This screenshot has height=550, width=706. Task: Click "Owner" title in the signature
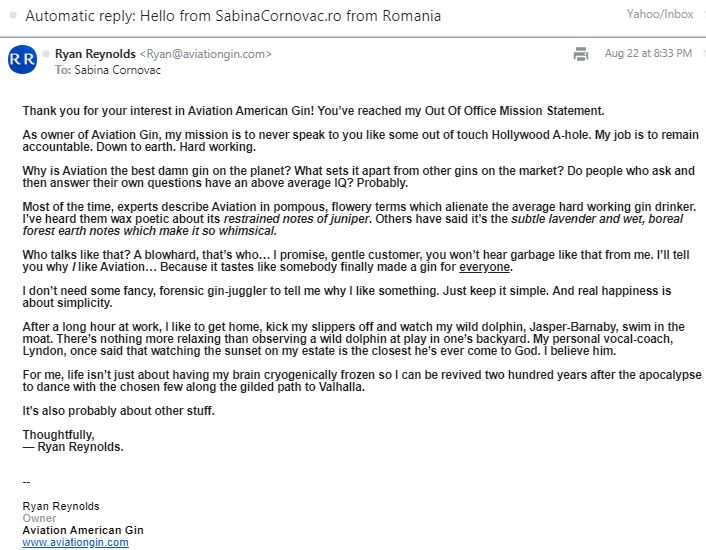tap(40, 518)
